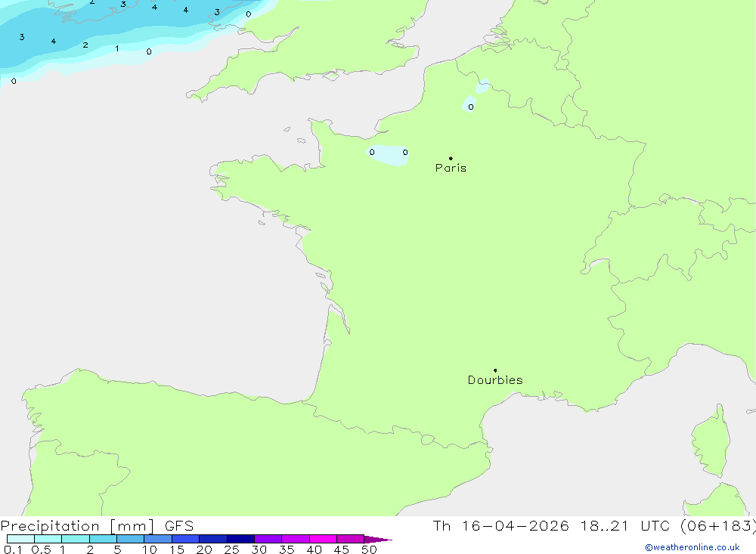756x554 pixels.
Task: Click the legend scale label '0.5'
Action: (x=41, y=549)
